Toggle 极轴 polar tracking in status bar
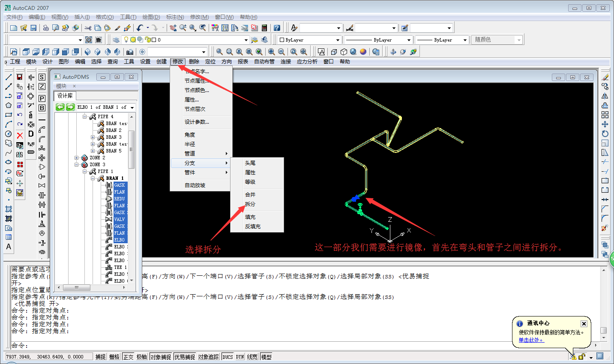Viewport: 614px width, 364px height. tap(141, 357)
